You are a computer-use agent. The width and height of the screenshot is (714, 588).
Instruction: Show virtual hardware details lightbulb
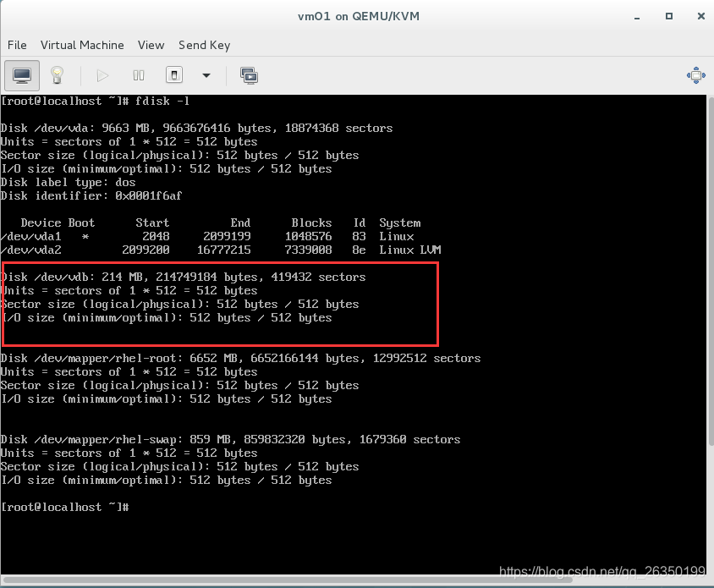point(57,75)
